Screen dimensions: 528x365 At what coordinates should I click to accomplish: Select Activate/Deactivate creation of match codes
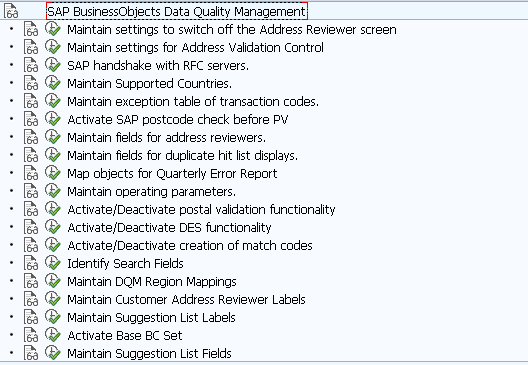click(x=190, y=245)
